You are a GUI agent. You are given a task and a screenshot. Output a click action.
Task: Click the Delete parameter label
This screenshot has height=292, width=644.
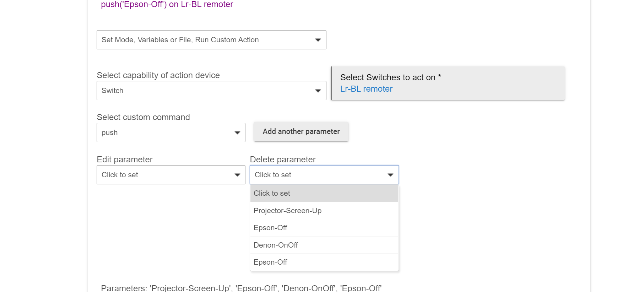pyautogui.click(x=283, y=159)
